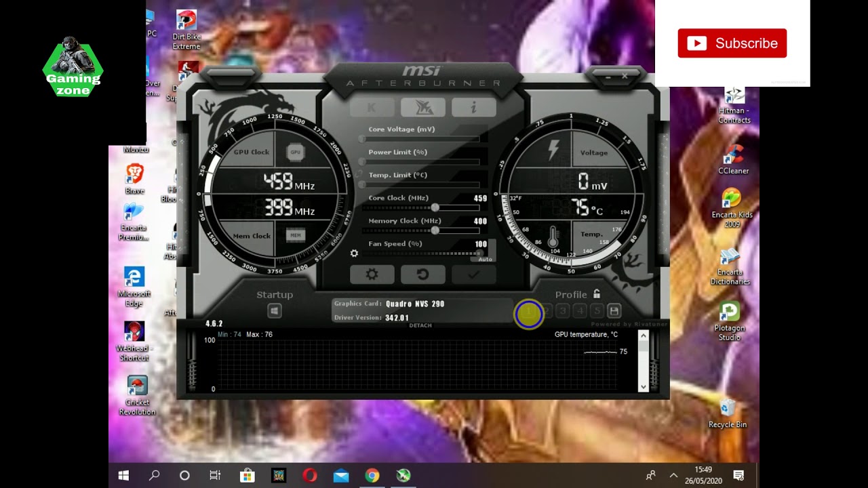Launch the OC Scanner icon button

[423, 107]
